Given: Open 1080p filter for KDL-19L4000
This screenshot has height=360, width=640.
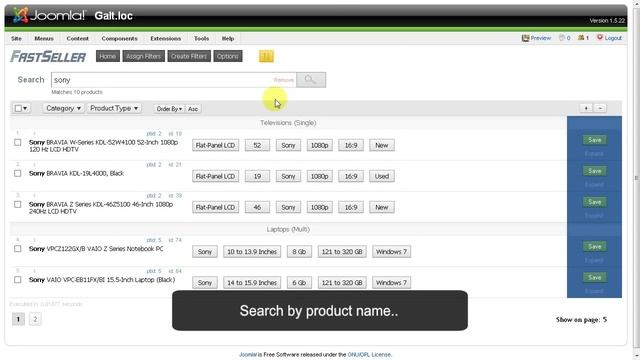Looking at the screenshot, I should pos(320,176).
